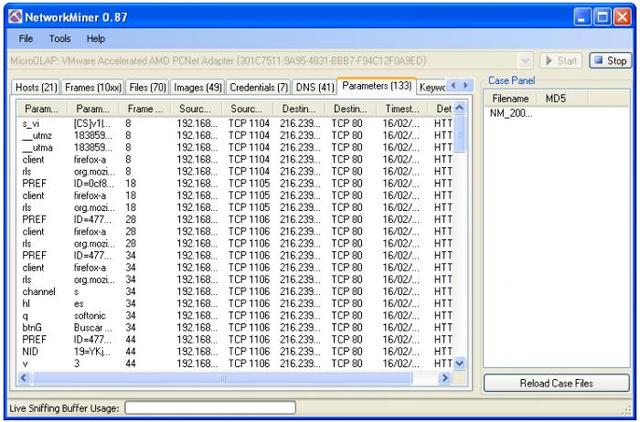Image resolution: width=640 pixels, height=422 pixels.
Task: Click the Reload Case Files button
Action: tap(556, 384)
